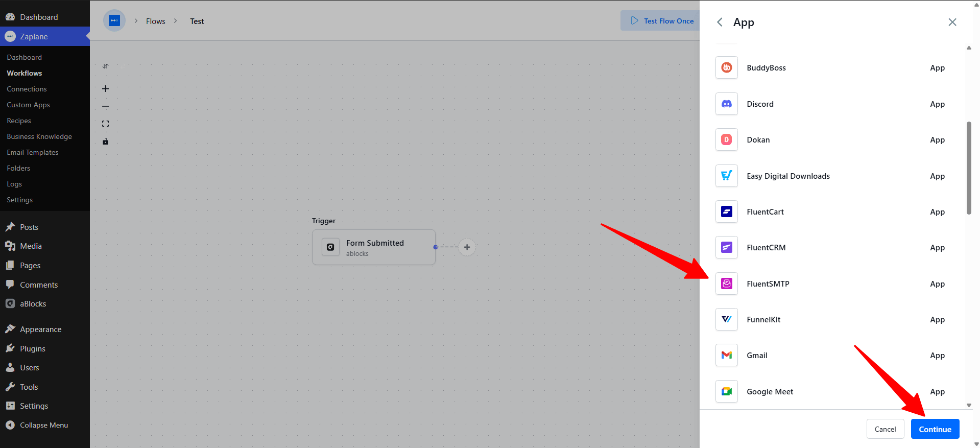Viewport: 980px width, 448px height.
Task: Select the Dokan app name
Action: coord(758,140)
